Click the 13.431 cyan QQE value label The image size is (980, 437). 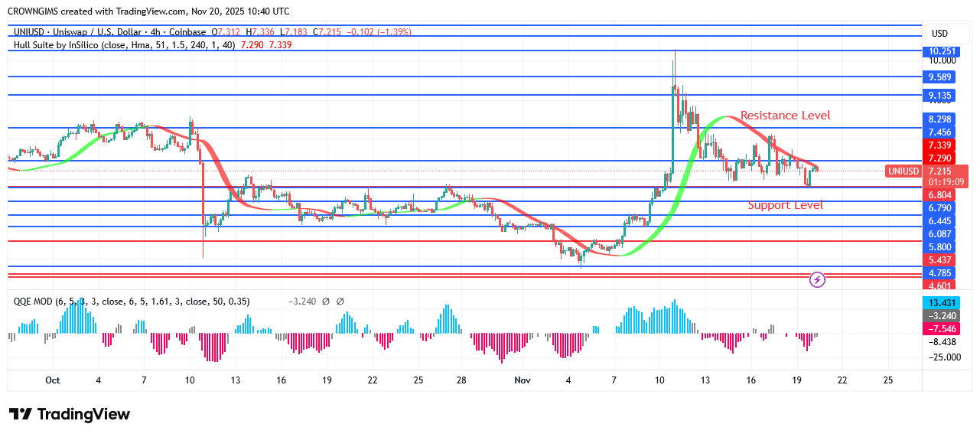[940, 302]
